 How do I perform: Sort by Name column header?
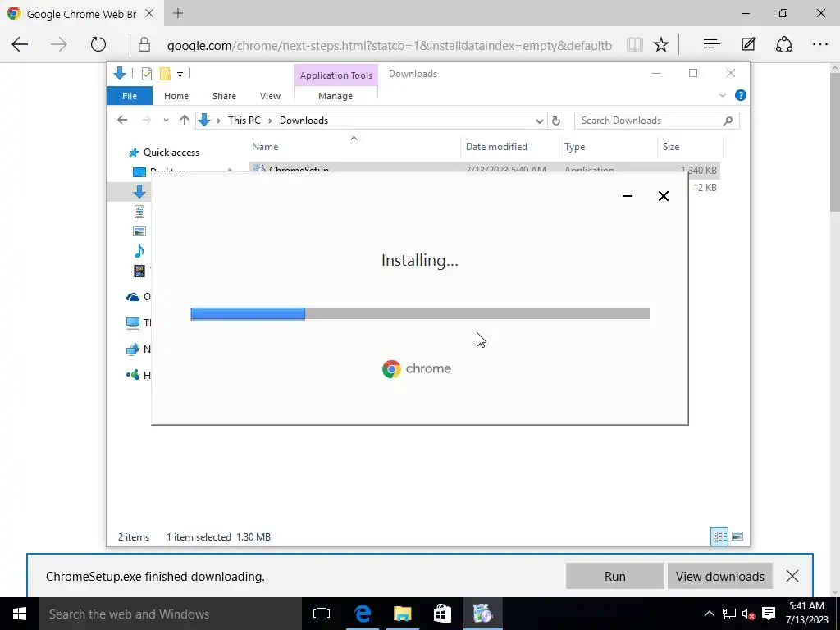pos(354,147)
